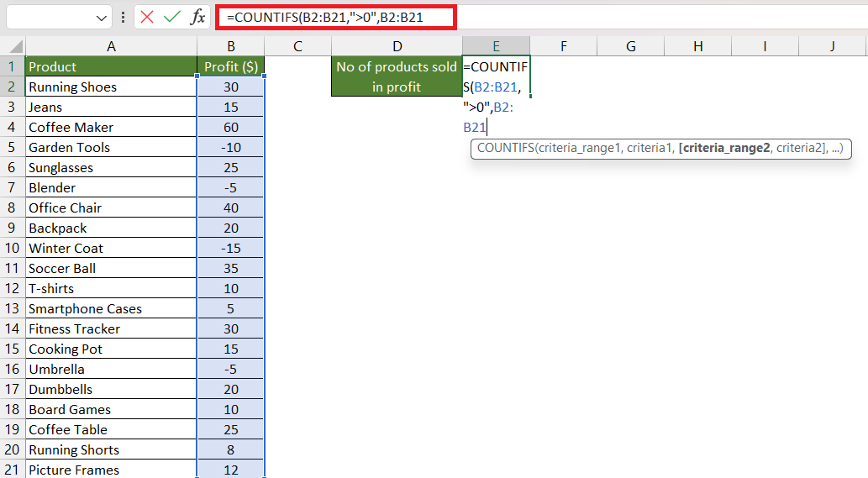
Task: Click criteria2 argument in the tooltip
Action: (799, 148)
